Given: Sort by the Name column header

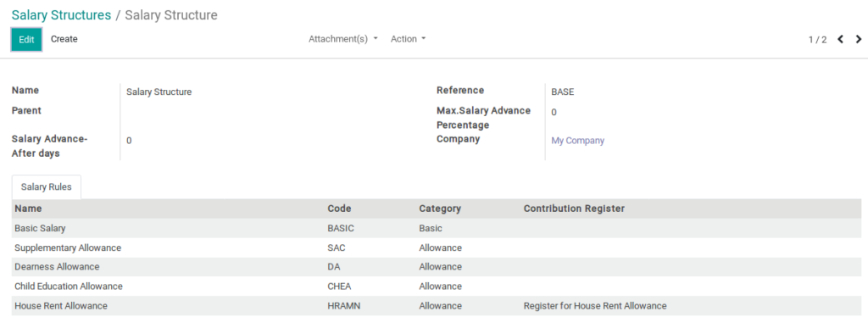Looking at the screenshot, I should [x=28, y=209].
